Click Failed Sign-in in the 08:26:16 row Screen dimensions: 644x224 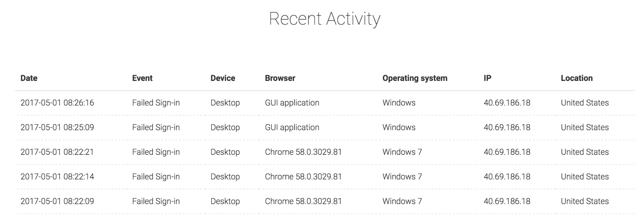click(156, 103)
